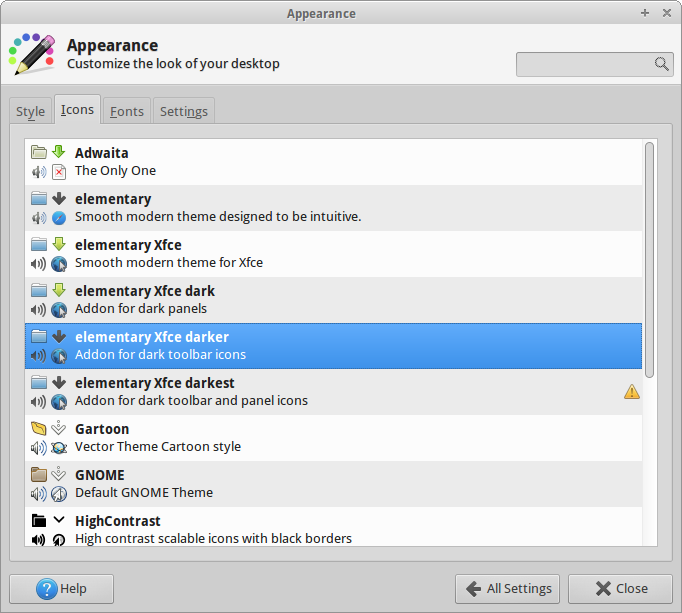
Task: Click the Gartoon speaker icon
Action: (39, 448)
